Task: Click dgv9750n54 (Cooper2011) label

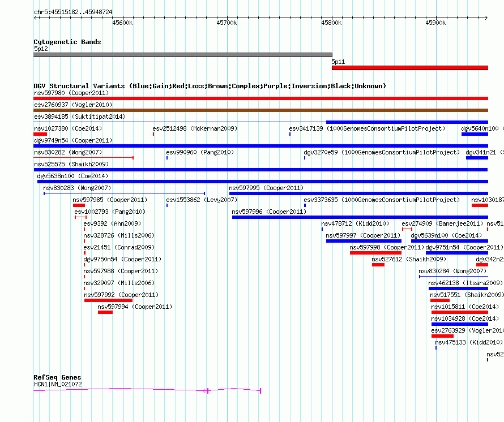Action: pos(122,260)
